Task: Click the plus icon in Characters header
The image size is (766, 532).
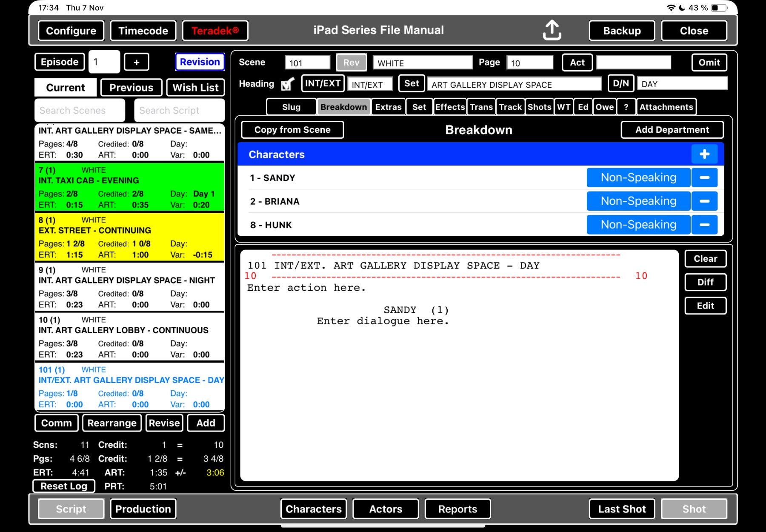Action: click(704, 154)
